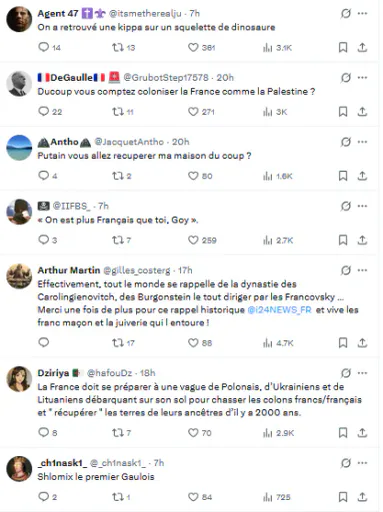
Task: Open more options menu on DeGaulle tweet
Action: click(x=362, y=78)
